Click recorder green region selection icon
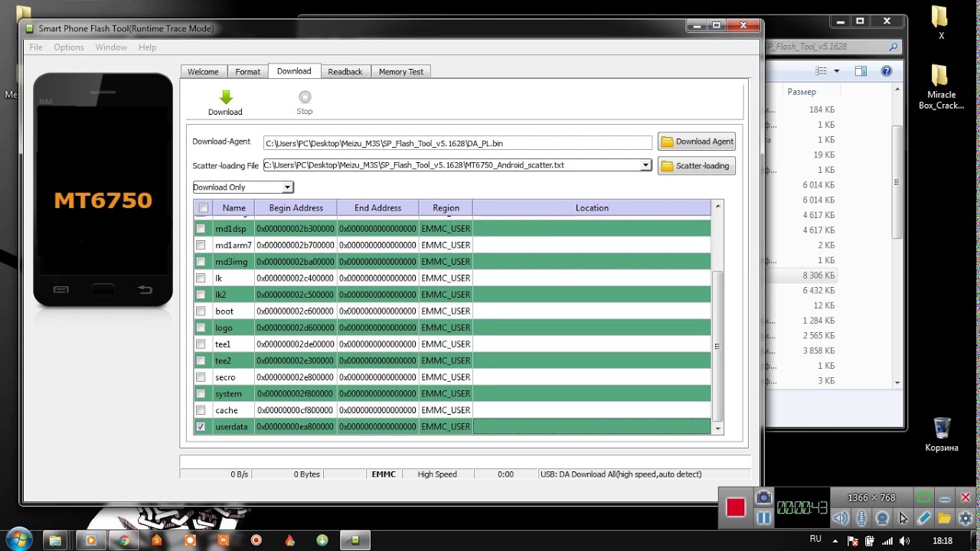 924,497
